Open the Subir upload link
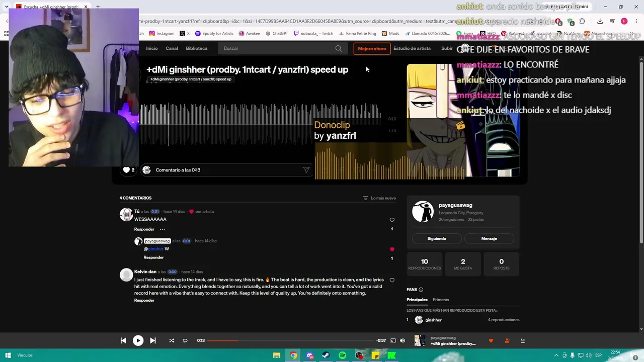644x362 pixels. click(447, 48)
